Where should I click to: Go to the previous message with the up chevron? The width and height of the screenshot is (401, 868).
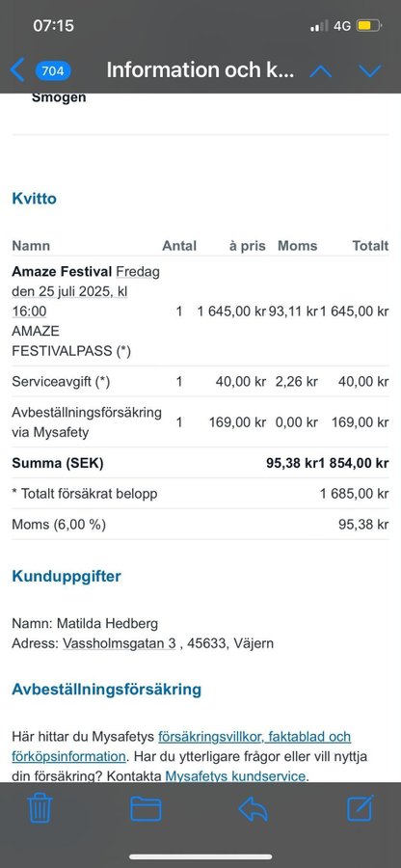(x=321, y=70)
